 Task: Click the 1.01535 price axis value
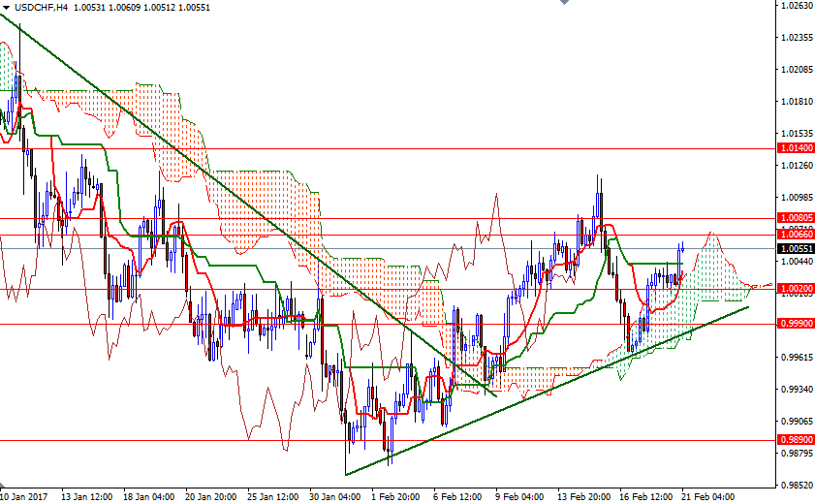(x=797, y=134)
